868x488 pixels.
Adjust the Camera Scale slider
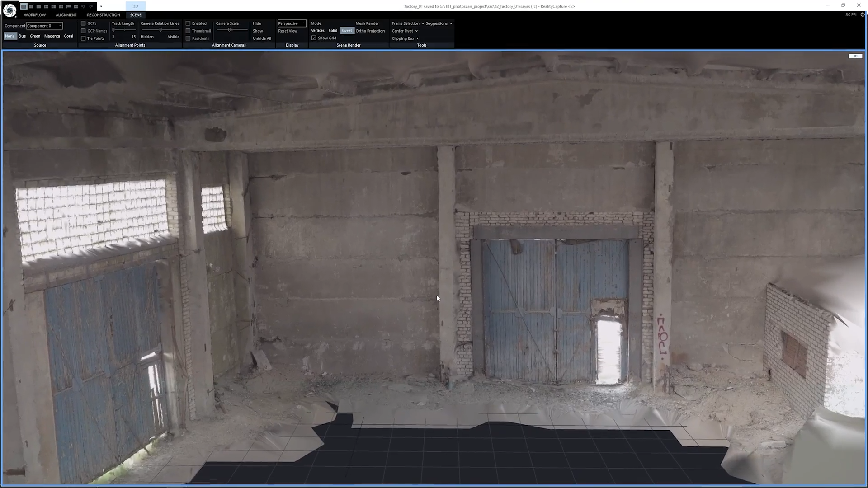pos(230,30)
